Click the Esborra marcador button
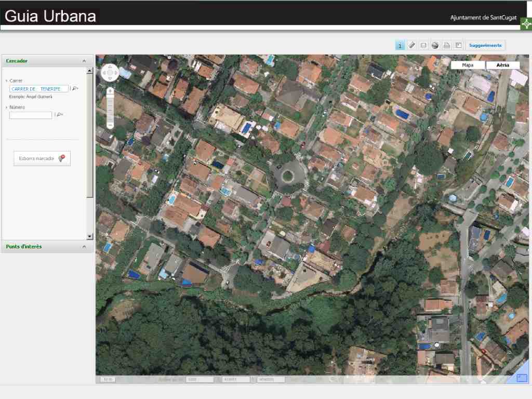 click(x=42, y=158)
